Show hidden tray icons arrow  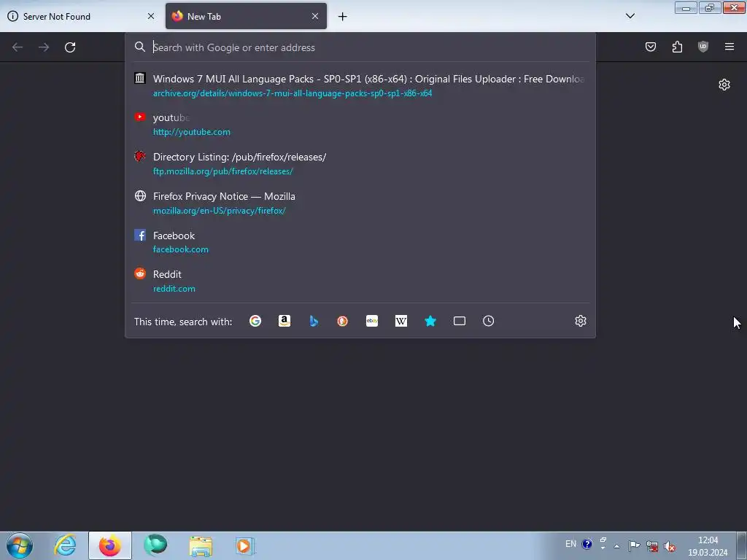tap(616, 546)
